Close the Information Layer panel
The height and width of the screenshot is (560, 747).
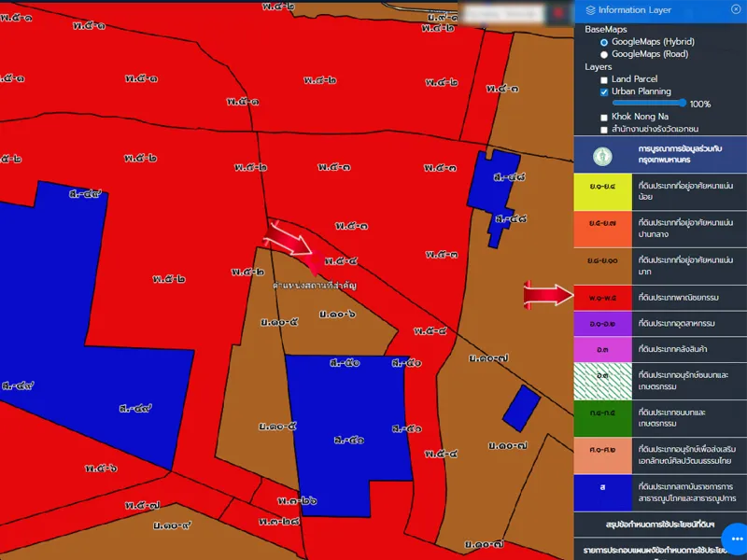pos(736,10)
